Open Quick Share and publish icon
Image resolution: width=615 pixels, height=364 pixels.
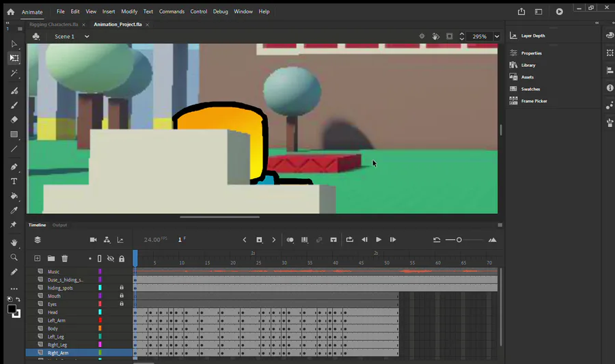[521, 12]
